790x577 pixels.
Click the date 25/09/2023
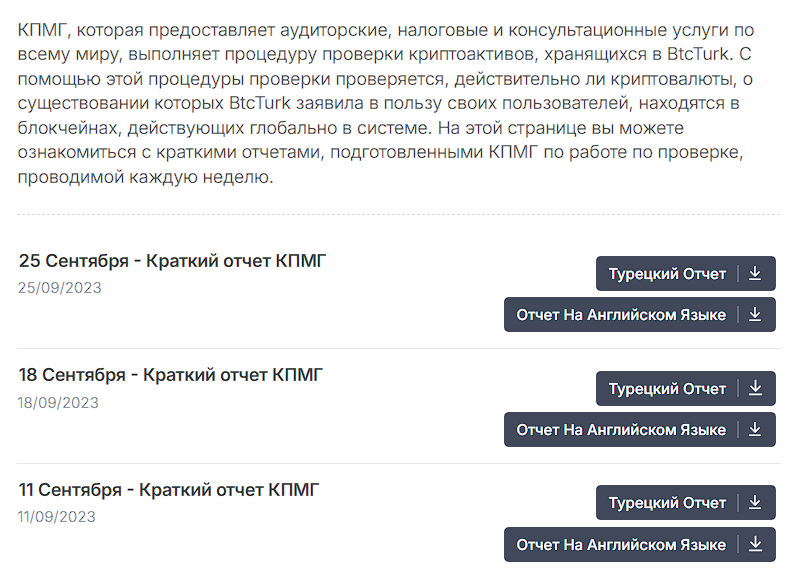(60, 288)
